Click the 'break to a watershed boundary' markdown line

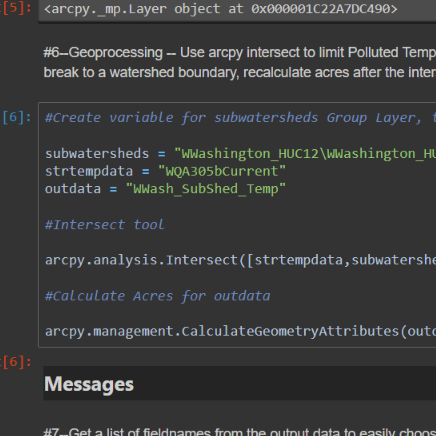(239, 72)
